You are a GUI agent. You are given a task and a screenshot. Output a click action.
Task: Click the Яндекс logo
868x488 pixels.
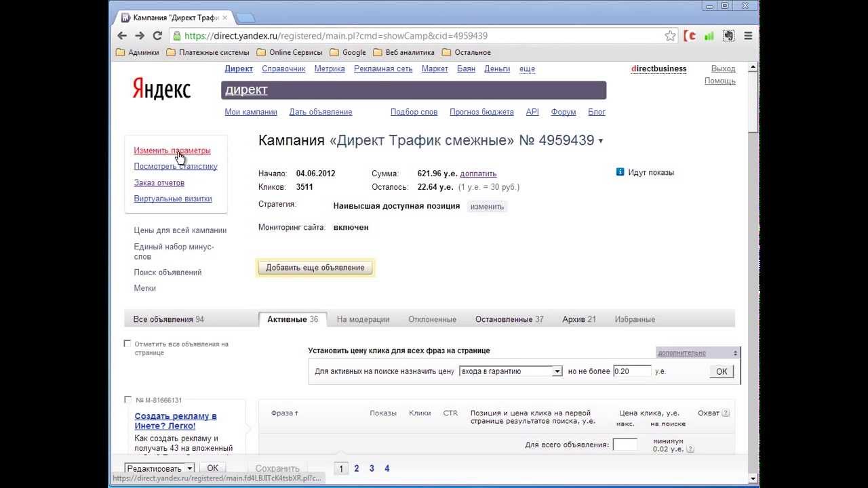click(161, 89)
